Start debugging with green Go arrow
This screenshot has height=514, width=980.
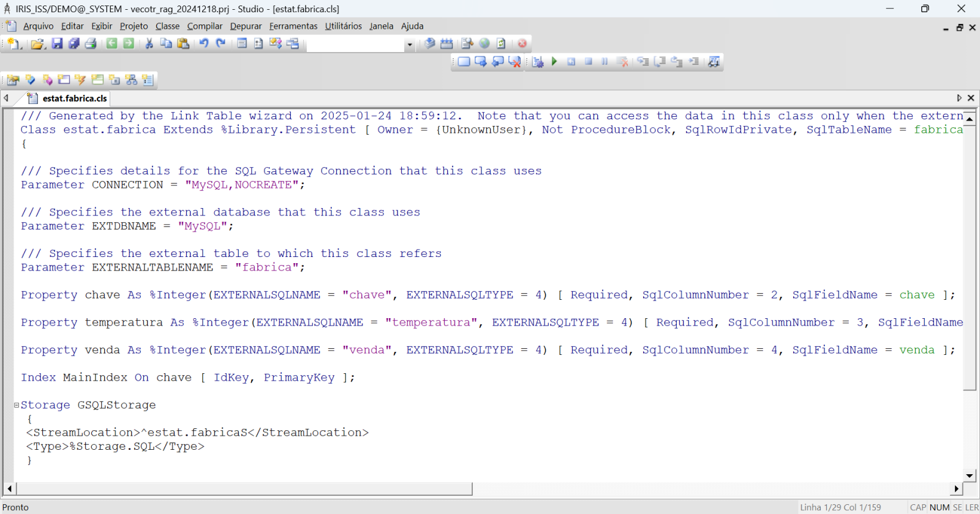[x=554, y=61]
